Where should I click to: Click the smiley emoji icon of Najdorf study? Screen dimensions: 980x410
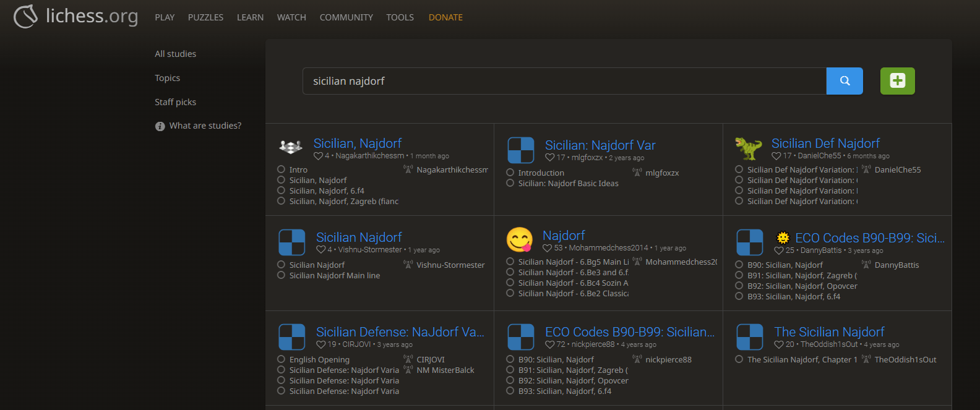click(x=520, y=240)
